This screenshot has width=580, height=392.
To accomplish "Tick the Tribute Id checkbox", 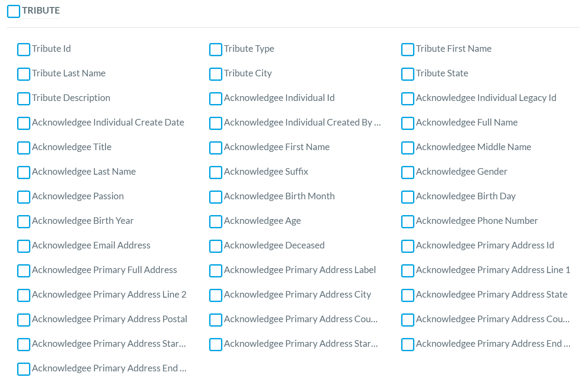I will [x=24, y=50].
